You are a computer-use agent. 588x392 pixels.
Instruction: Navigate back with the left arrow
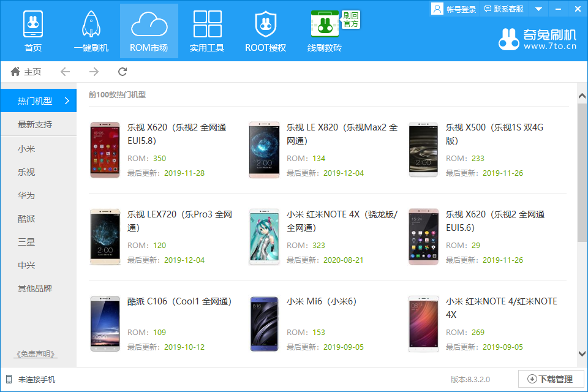(x=66, y=72)
